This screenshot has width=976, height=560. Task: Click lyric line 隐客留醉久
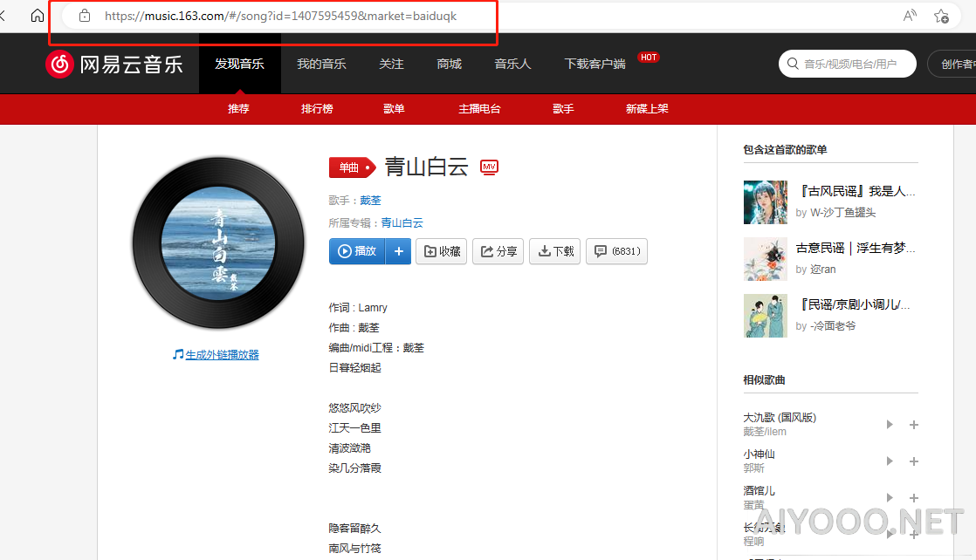[x=354, y=529]
